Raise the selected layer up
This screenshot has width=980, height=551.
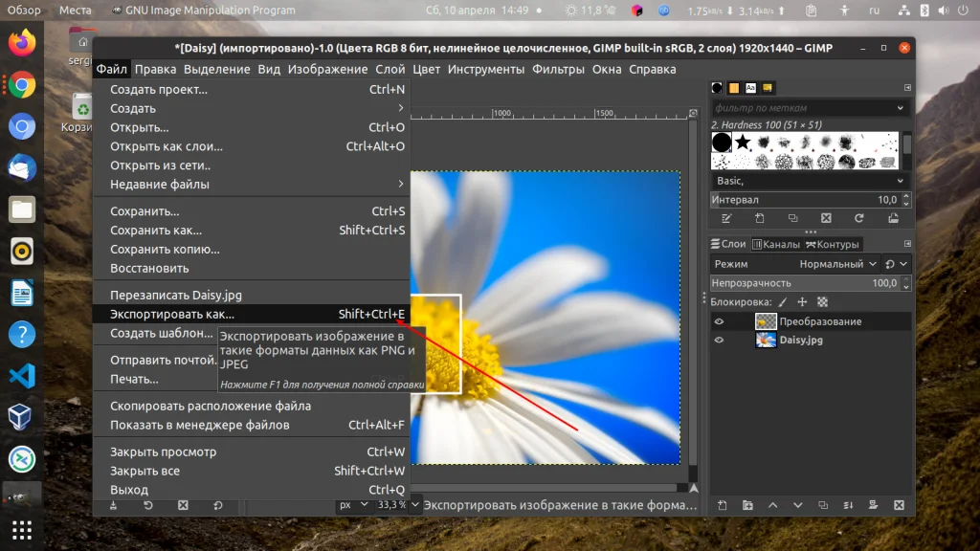pyautogui.click(x=772, y=505)
